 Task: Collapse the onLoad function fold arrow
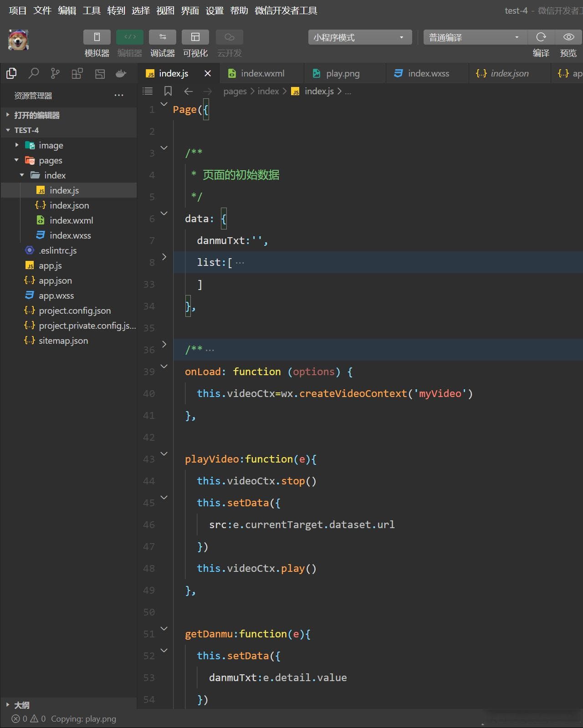[164, 367]
